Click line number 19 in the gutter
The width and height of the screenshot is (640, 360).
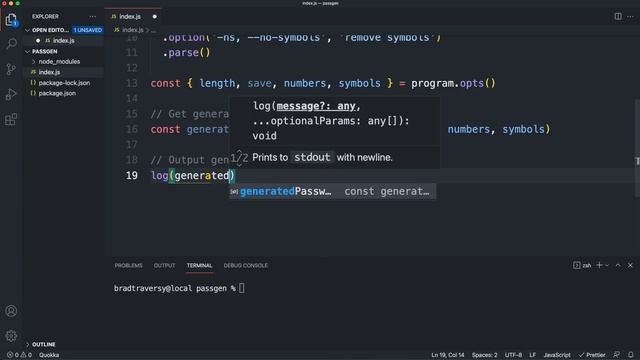coord(131,176)
